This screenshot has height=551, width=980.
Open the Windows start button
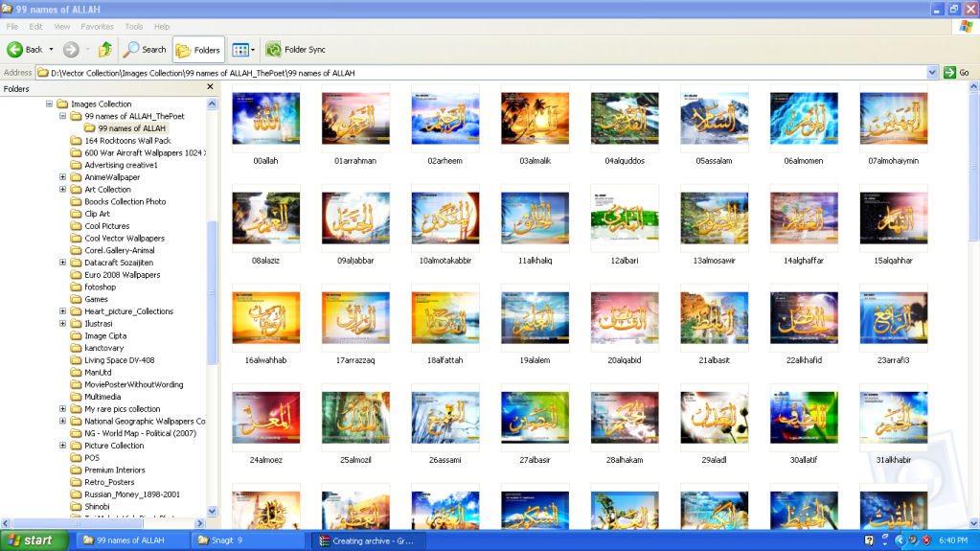pos(34,540)
